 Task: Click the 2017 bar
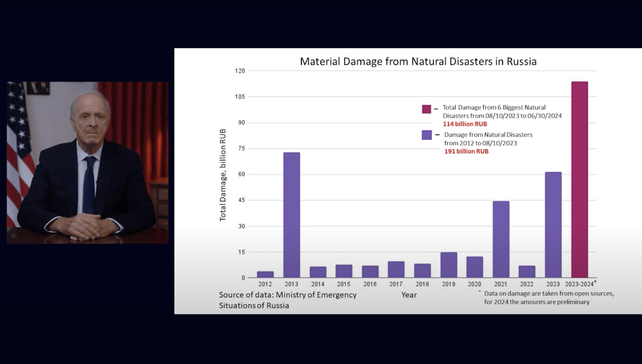point(396,269)
